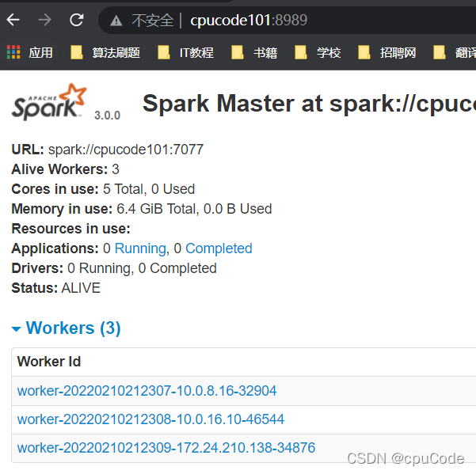
Task: Open the Completed applications link
Action: coord(219,248)
